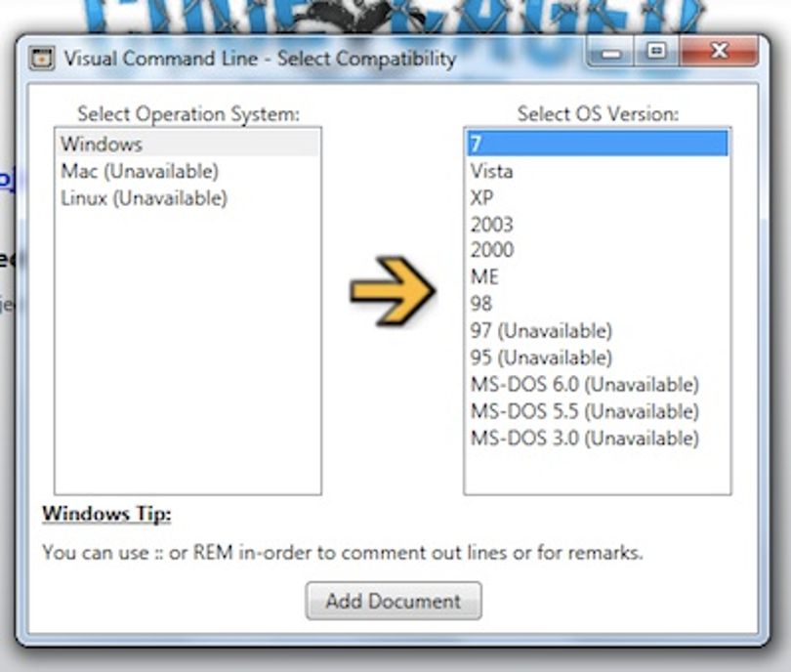Pick 2003 from the OS version list
This screenshot has height=672, width=791.
pos(598,224)
